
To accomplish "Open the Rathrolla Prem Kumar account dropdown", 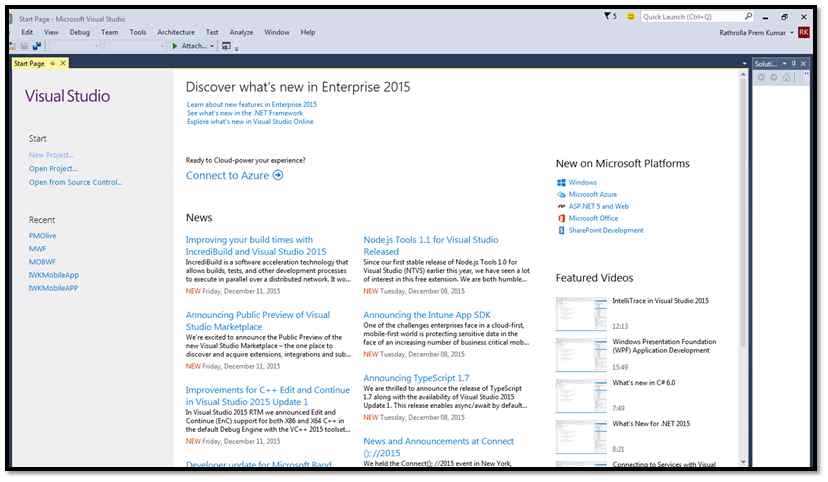I will (792, 33).
